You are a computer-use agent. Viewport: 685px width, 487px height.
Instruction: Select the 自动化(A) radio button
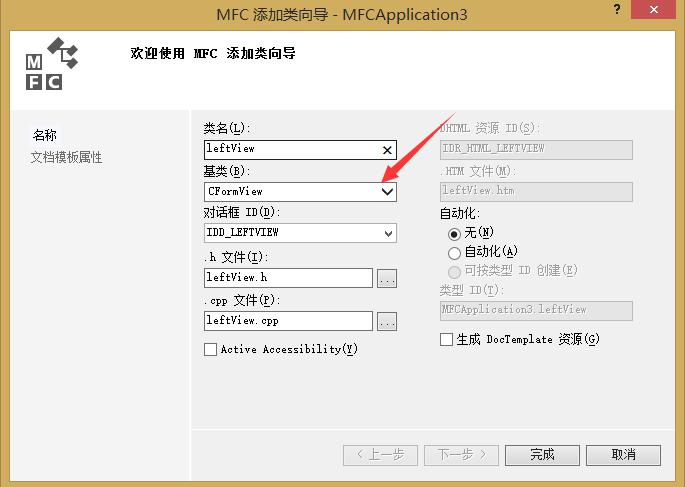click(454, 253)
